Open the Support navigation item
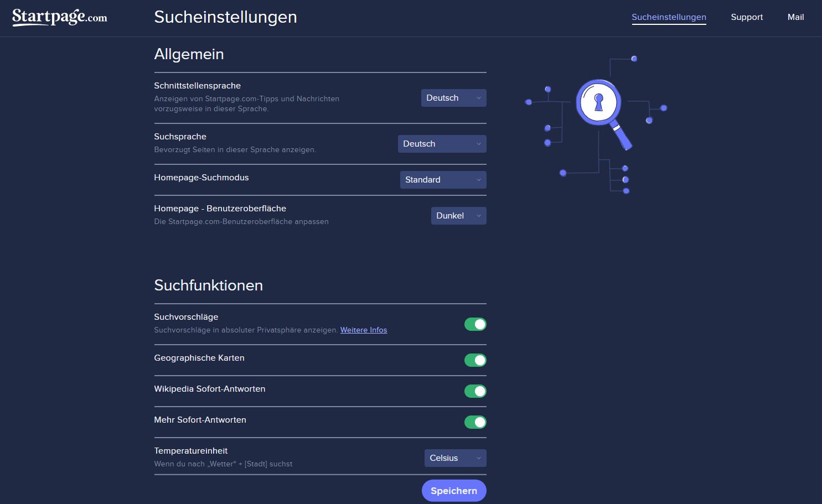The width and height of the screenshot is (822, 504). click(x=747, y=17)
